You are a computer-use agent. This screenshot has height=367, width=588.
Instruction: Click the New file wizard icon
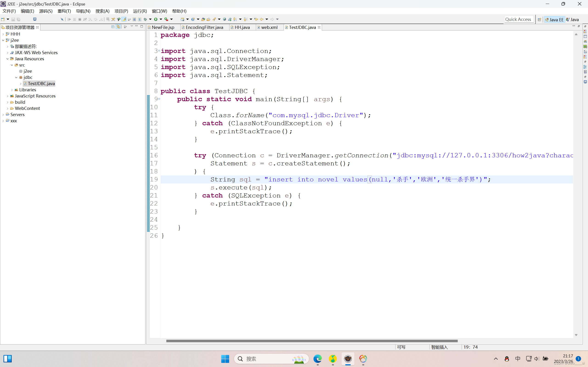(3, 19)
